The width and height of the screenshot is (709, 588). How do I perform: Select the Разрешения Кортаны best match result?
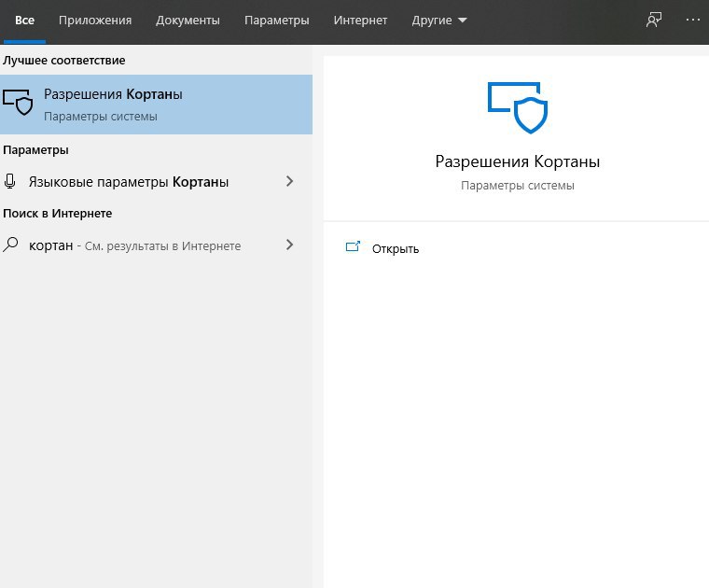point(156,105)
